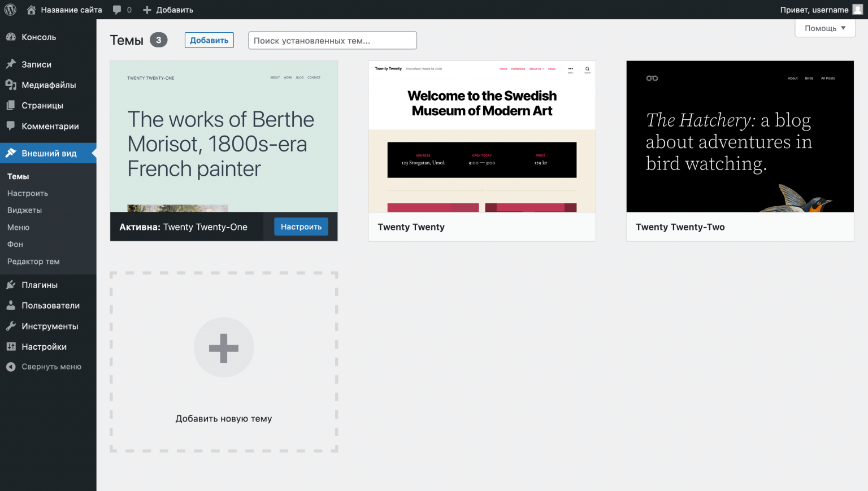Click the Консоль dashboard icon
868x491 pixels.
coord(11,37)
